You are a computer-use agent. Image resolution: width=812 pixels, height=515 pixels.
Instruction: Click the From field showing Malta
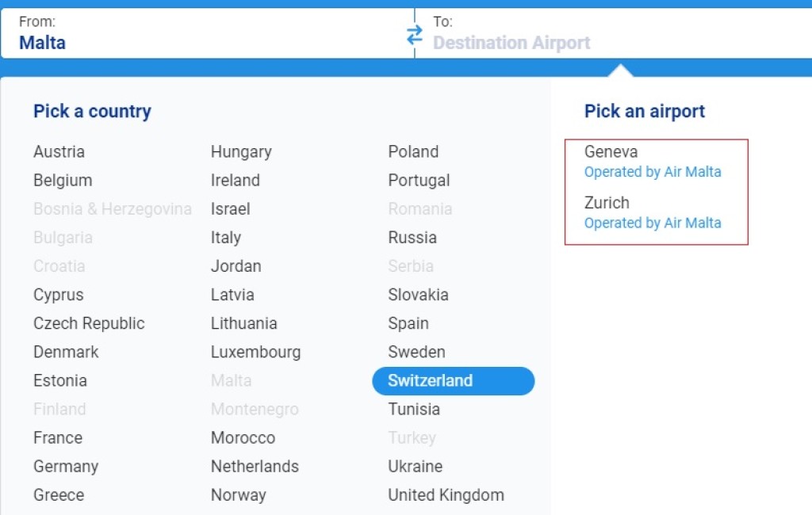click(43, 42)
